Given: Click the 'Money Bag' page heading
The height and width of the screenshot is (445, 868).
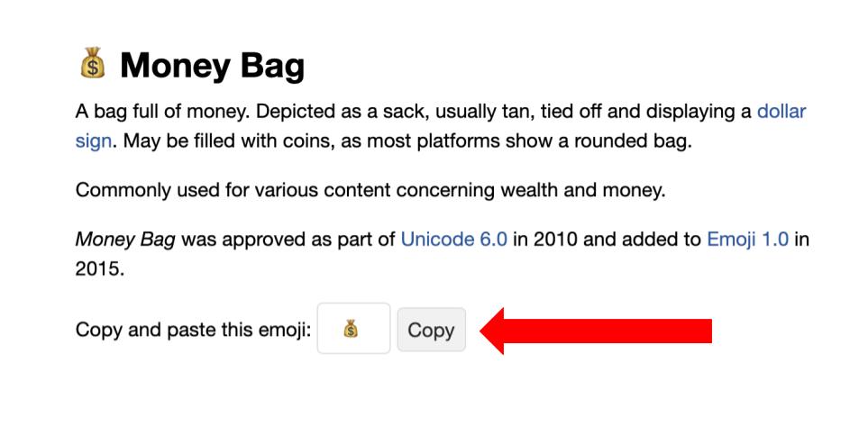Looking at the screenshot, I should 213,66.
